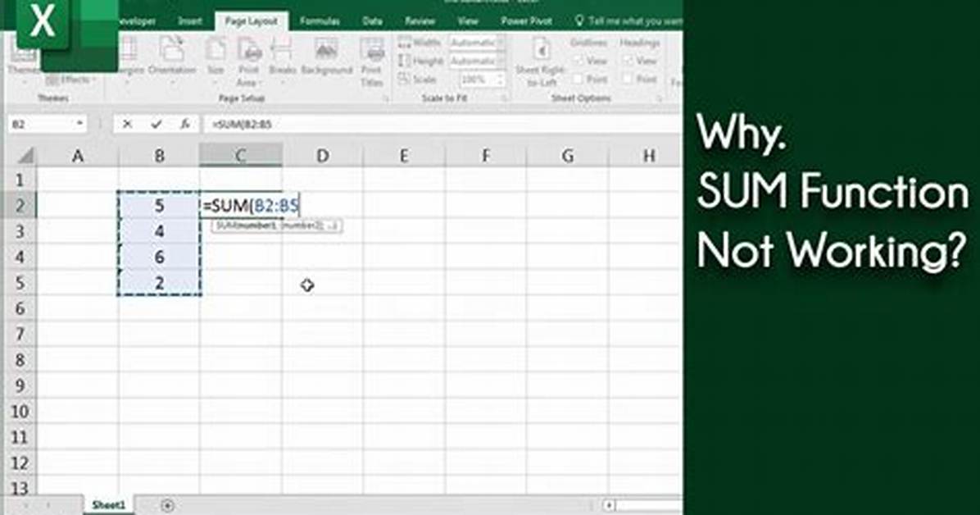
Task: Toggle Sheet Right-to-Left
Action: pyautogui.click(x=541, y=62)
